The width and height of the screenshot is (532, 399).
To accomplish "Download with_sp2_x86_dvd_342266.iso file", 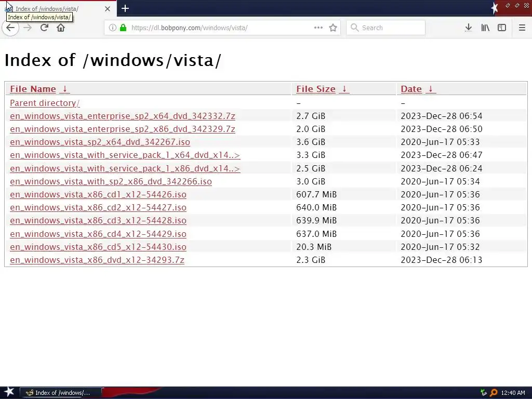I will [111, 181].
